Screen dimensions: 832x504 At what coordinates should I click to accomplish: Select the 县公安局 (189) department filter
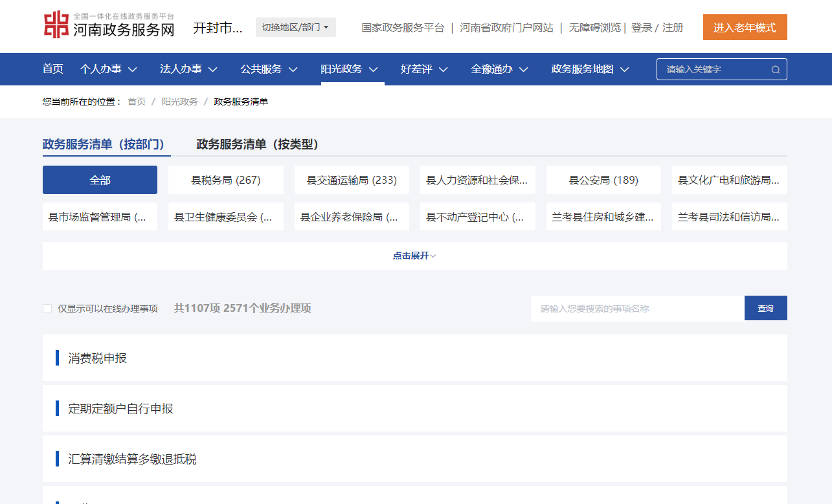pyautogui.click(x=603, y=180)
